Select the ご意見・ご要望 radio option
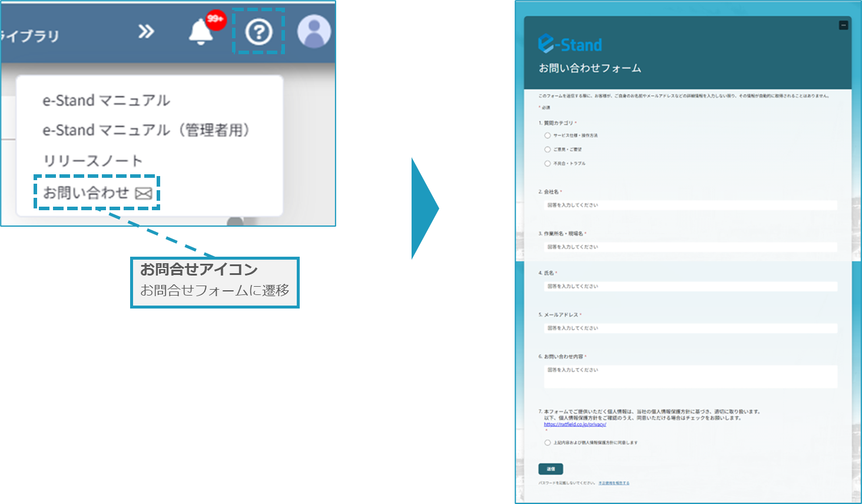This screenshot has height=504, width=862. coord(548,150)
